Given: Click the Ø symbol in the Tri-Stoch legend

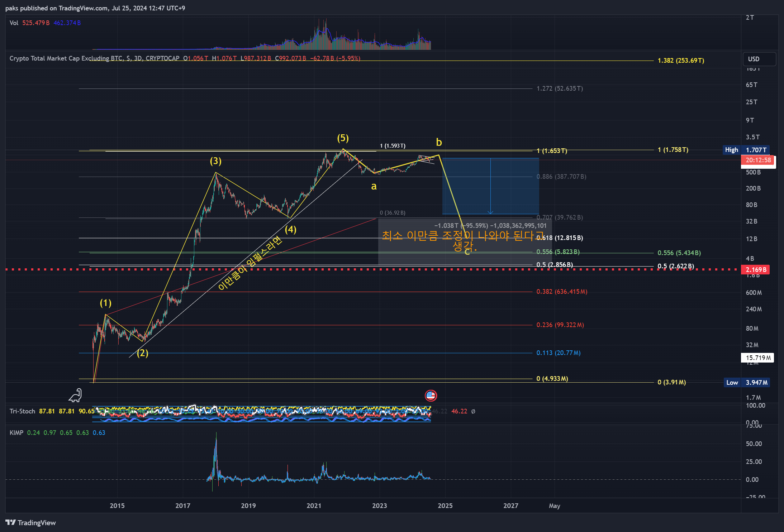Looking at the screenshot, I should click(x=473, y=411).
